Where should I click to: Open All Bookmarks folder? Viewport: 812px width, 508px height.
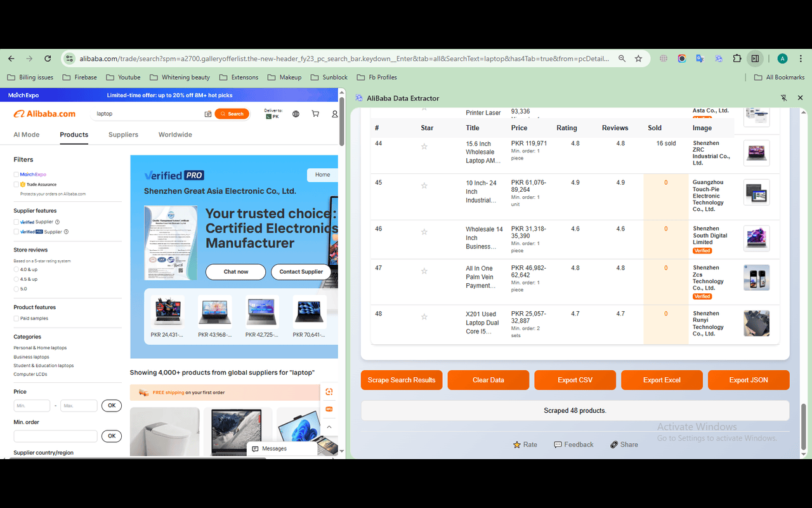[x=779, y=77]
